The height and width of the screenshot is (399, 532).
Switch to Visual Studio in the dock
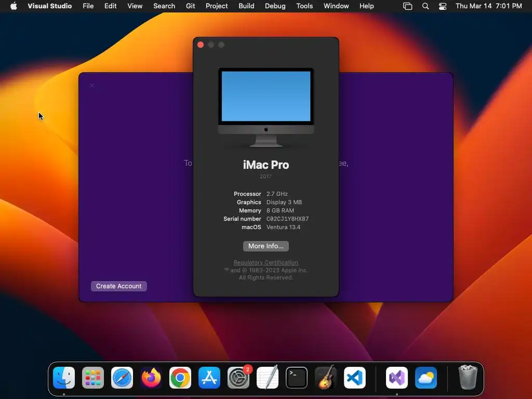pyautogui.click(x=397, y=378)
